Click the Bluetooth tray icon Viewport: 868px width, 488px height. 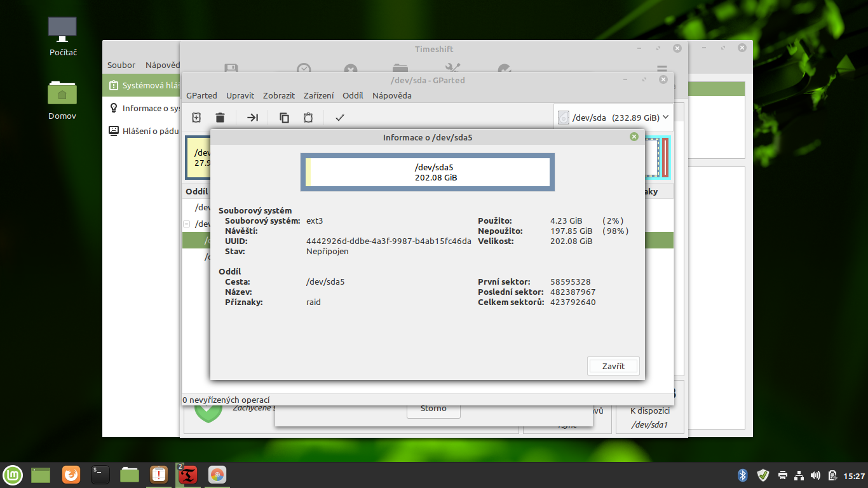(742, 475)
